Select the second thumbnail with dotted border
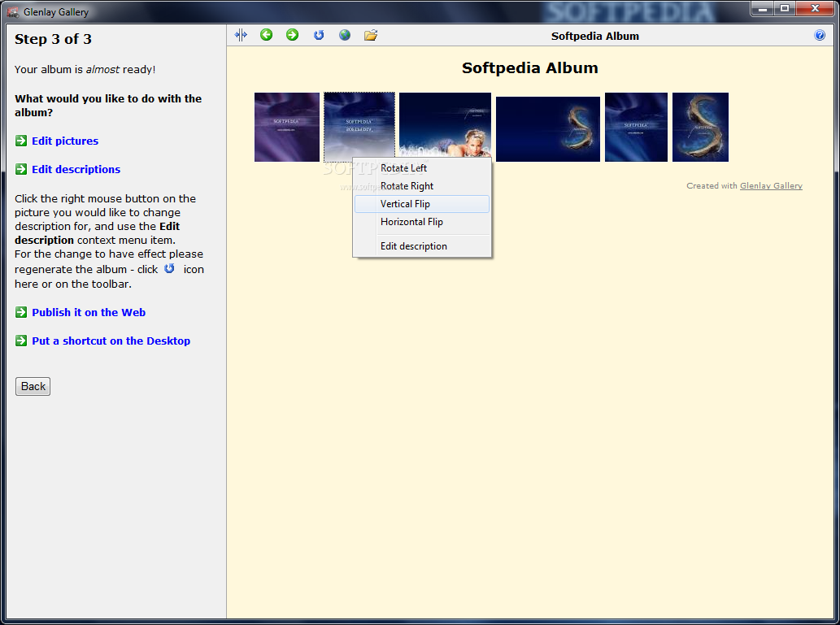This screenshot has height=625, width=840. tap(359, 127)
